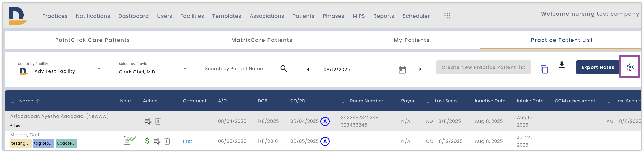Go to Dashboard
This screenshot has height=153, width=644.
pos(133,16)
